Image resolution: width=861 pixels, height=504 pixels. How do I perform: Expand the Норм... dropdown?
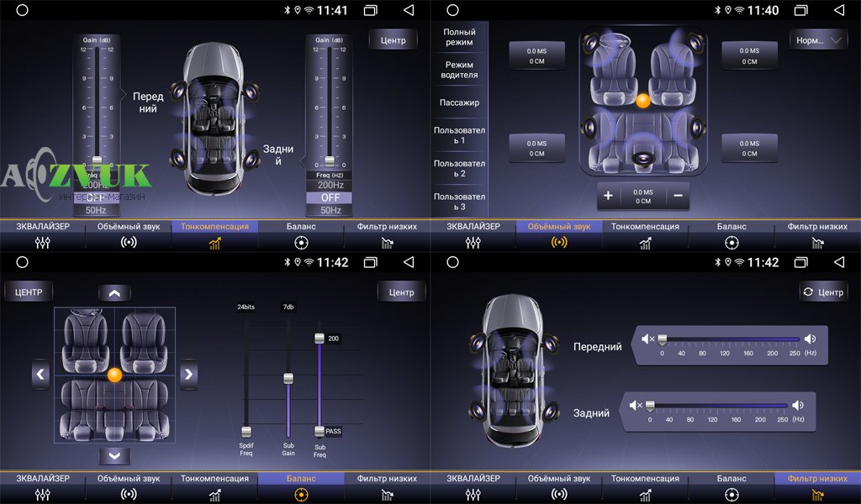point(817,40)
